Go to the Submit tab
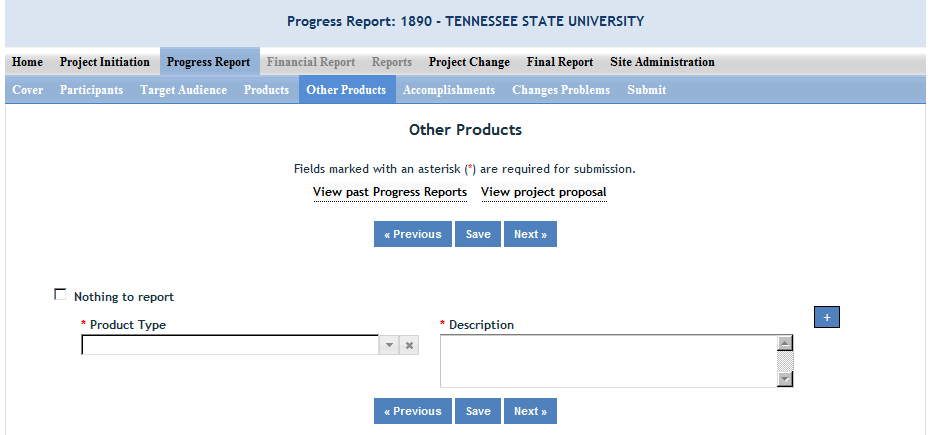 pyautogui.click(x=646, y=90)
